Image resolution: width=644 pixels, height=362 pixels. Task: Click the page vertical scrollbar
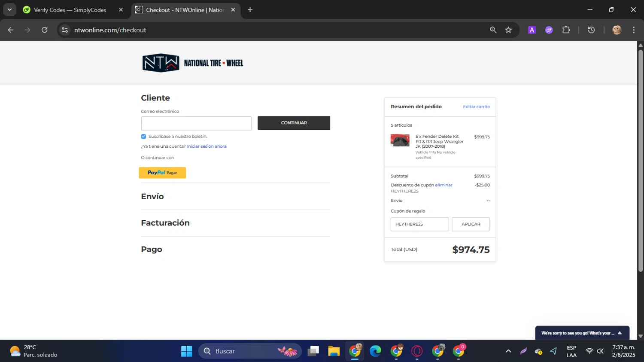coord(641,161)
